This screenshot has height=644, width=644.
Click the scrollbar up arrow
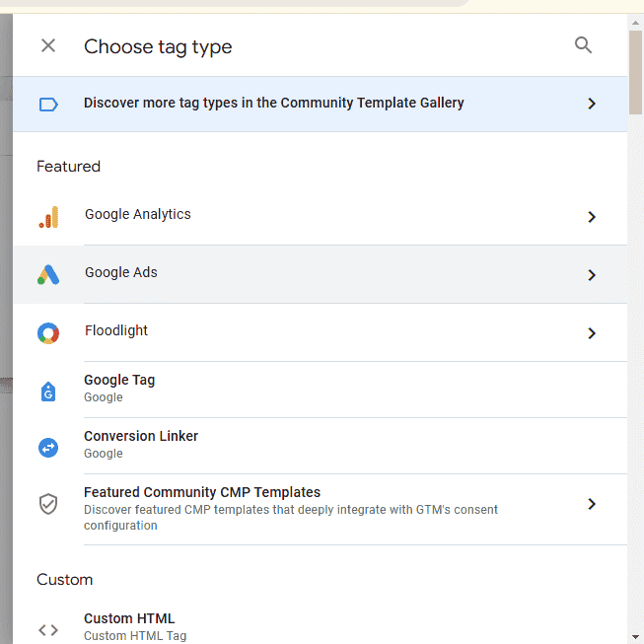tap(635, 23)
